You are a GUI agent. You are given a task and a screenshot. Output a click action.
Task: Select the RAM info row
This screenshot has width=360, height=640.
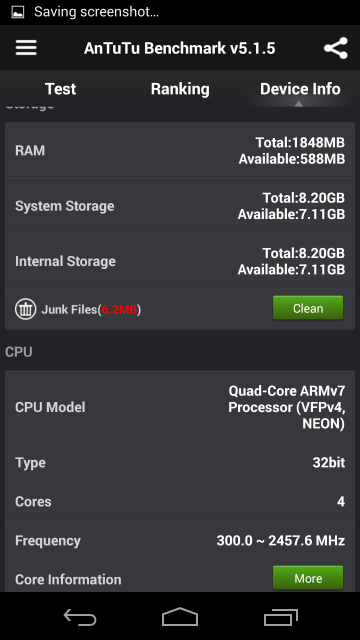pos(180,150)
